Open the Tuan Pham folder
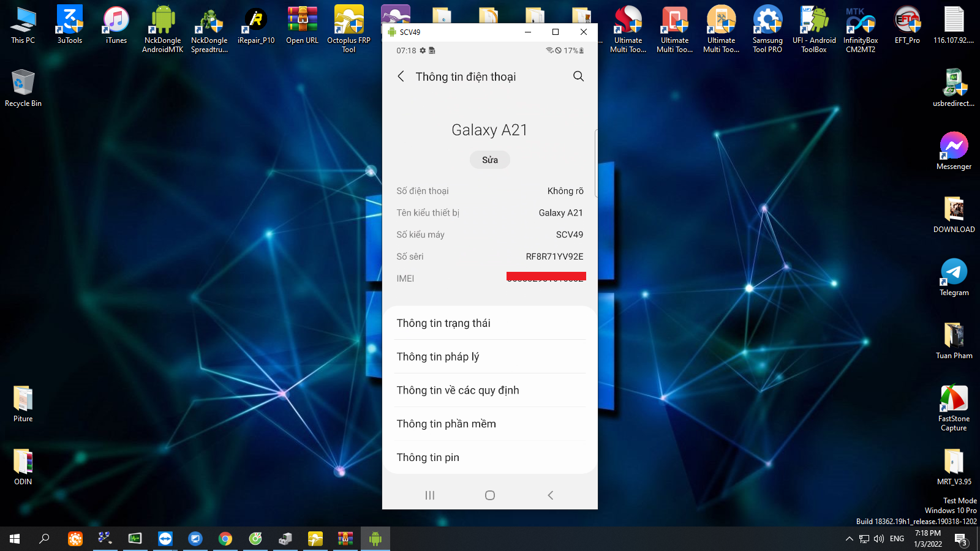The width and height of the screenshot is (980, 551). click(x=954, y=340)
